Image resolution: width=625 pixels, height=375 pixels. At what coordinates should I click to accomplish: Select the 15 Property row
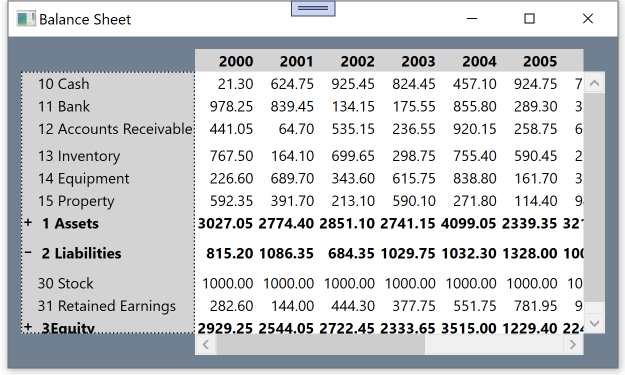tap(76, 201)
